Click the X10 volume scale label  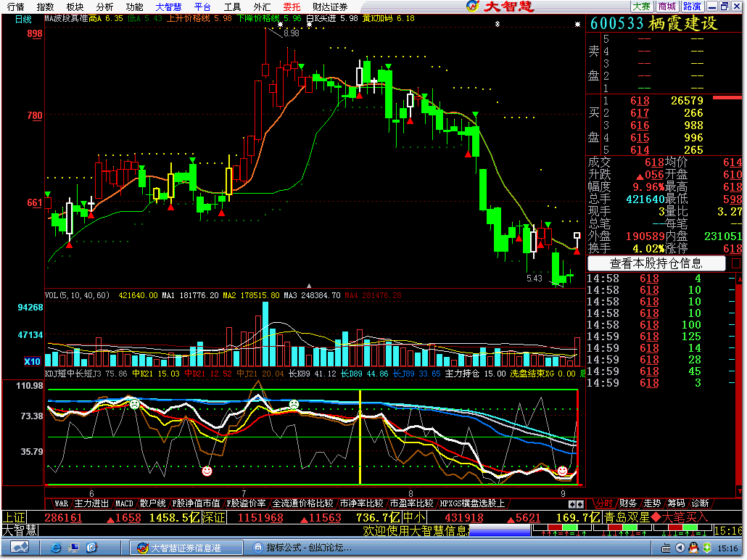32,361
